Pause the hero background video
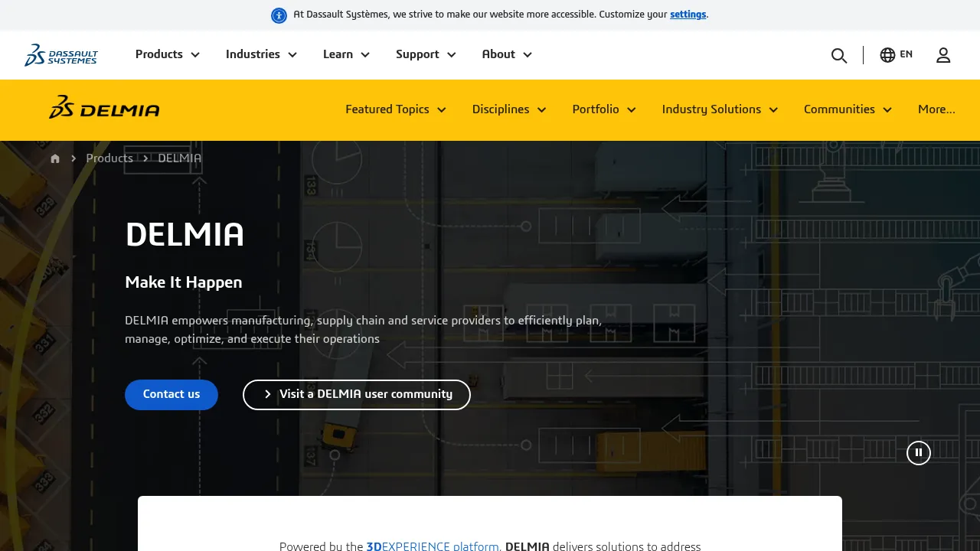The image size is (980, 551). 919,453
